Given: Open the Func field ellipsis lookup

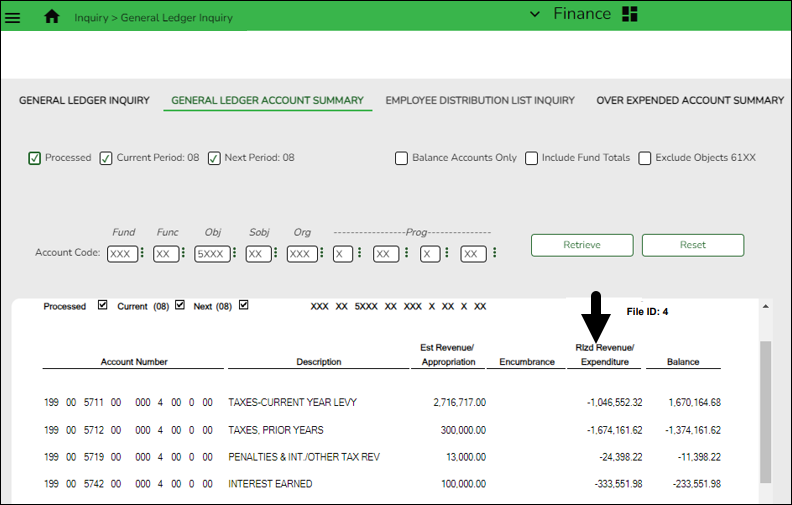Looking at the screenshot, I should [x=183, y=252].
